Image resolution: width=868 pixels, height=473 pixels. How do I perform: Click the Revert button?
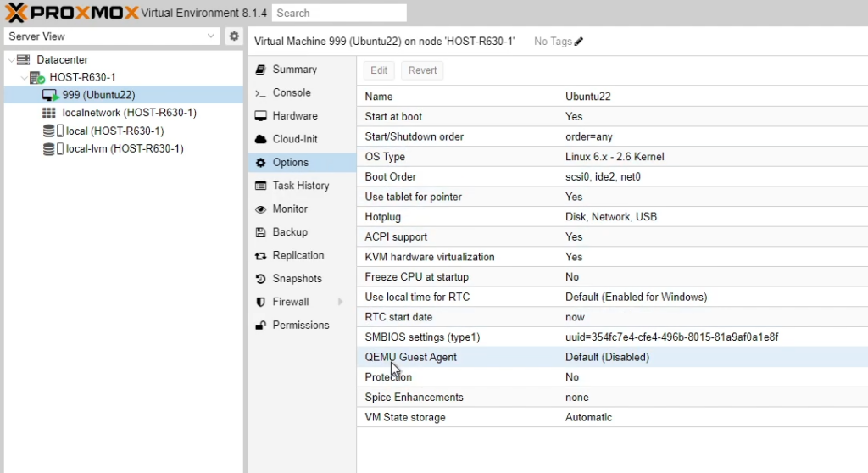(422, 70)
